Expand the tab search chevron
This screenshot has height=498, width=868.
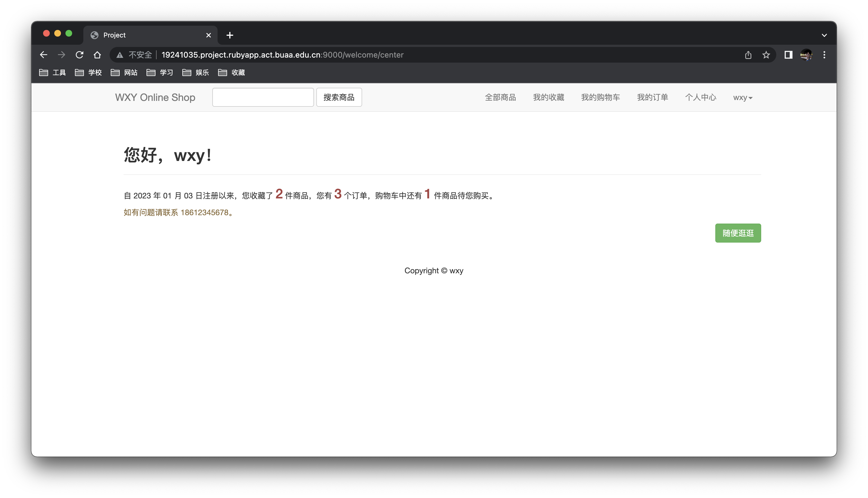824,35
